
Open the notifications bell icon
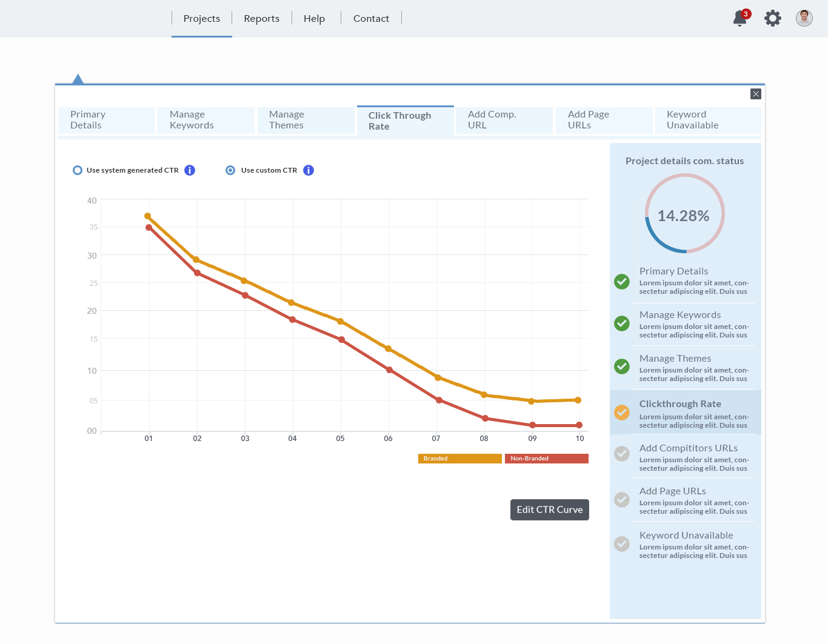click(x=741, y=18)
